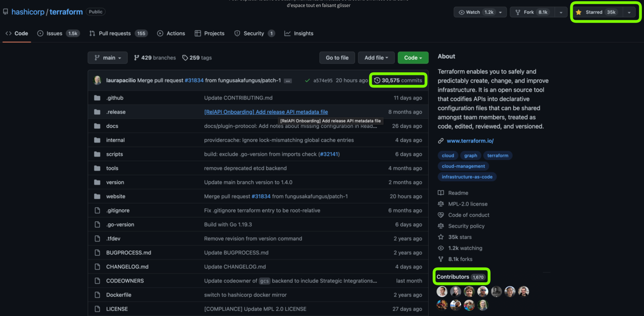The image size is (644, 316).
Task: Open the terraform repository name link
Action: click(x=66, y=12)
